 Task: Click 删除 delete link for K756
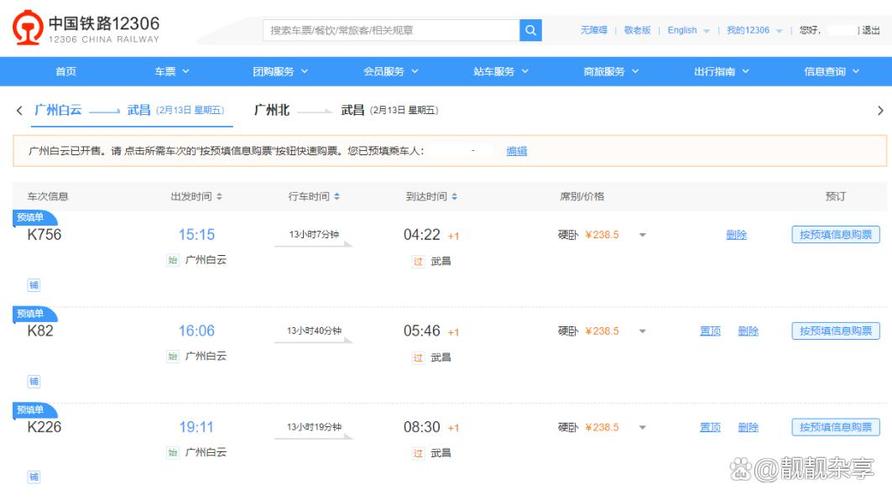[736, 235]
